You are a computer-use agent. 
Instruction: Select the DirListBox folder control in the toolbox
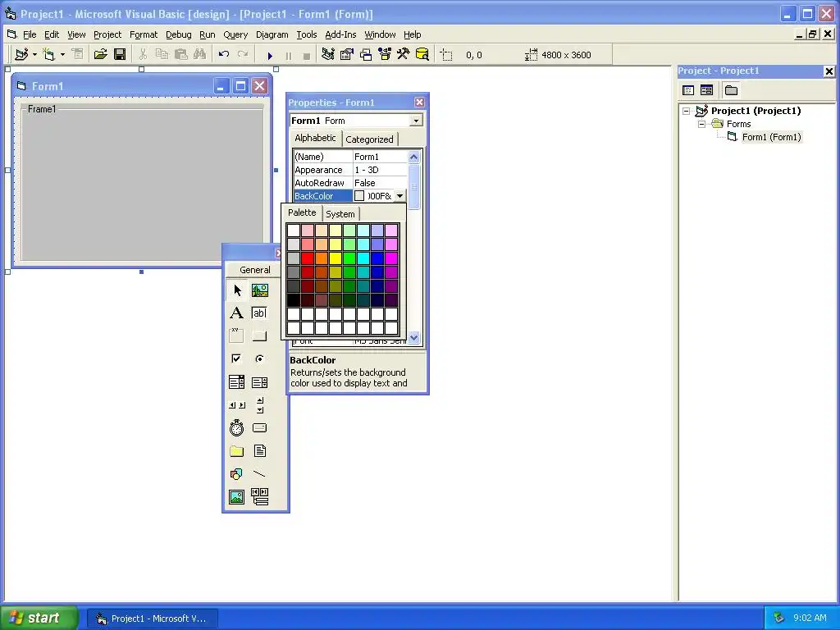(x=237, y=451)
